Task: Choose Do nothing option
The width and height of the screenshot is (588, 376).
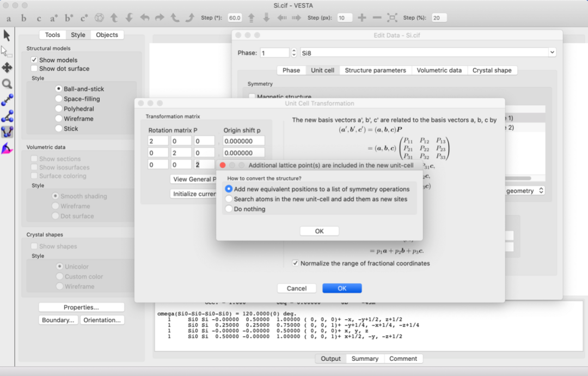Action: click(229, 209)
